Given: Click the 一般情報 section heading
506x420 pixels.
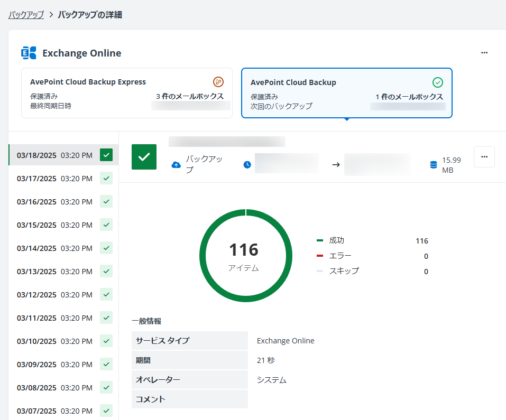Looking at the screenshot, I should tap(146, 321).
